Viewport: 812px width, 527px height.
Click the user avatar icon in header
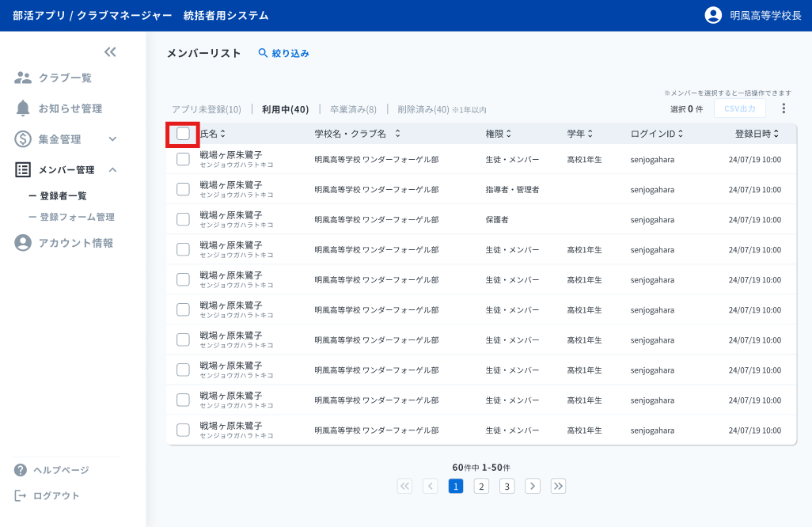pyautogui.click(x=713, y=15)
